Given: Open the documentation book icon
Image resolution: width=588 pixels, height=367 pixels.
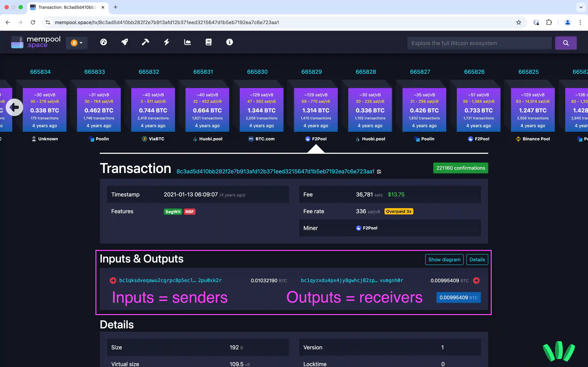Looking at the screenshot, I should coord(208,42).
